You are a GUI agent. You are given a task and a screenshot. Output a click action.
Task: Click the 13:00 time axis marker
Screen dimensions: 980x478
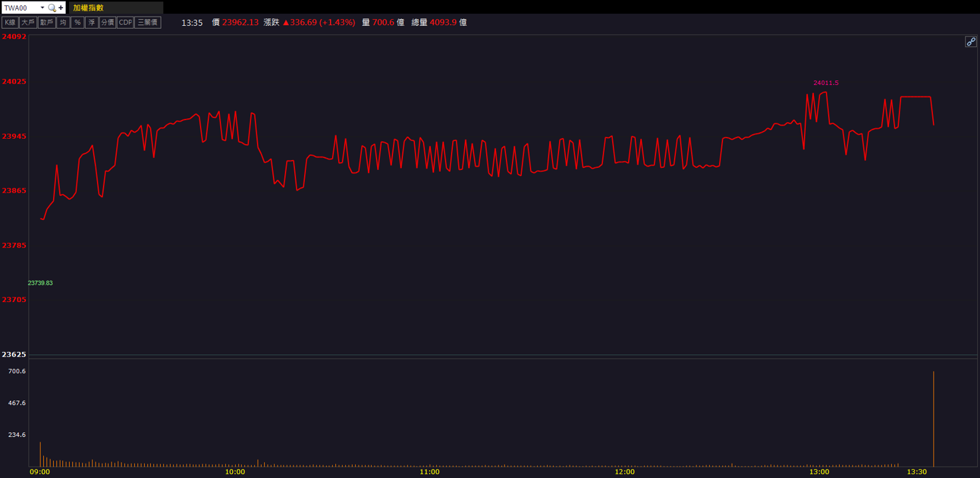click(x=819, y=472)
